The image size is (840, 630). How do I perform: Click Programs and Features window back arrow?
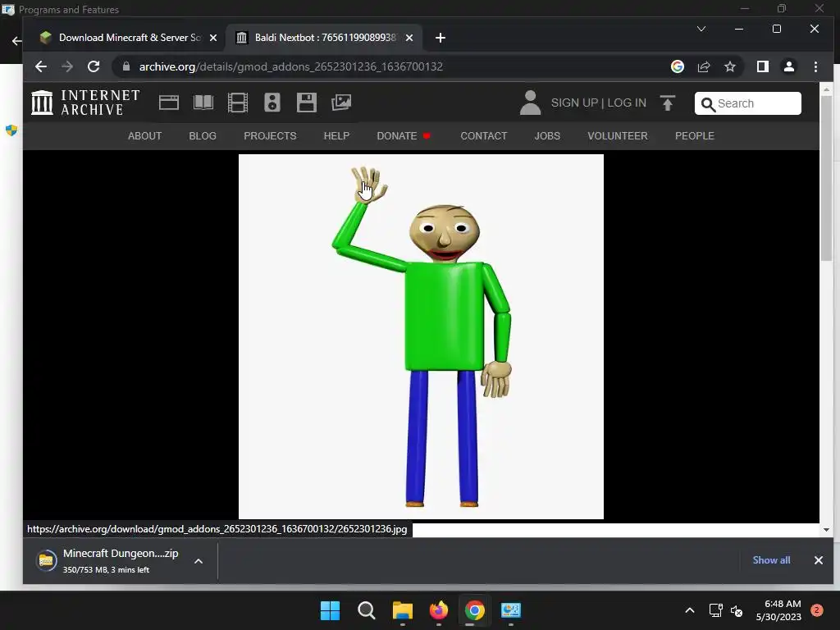click(x=16, y=41)
